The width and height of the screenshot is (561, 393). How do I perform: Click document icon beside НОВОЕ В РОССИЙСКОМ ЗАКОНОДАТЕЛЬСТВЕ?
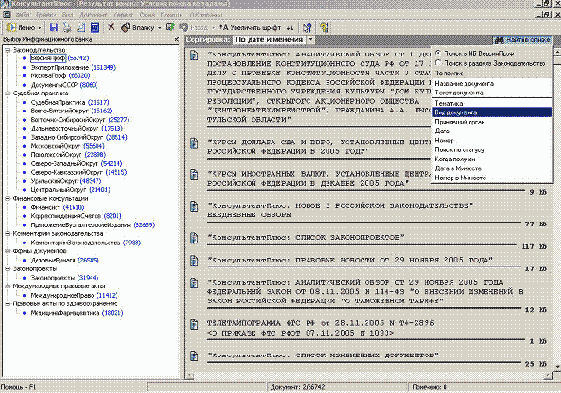[194, 207]
